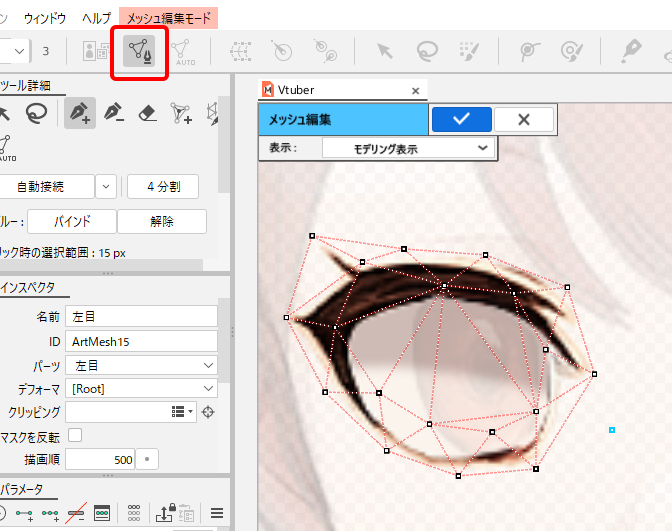Open the ウィンドウ menu
The height and width of the screenshot is (531, 672).
click(45, 18)
